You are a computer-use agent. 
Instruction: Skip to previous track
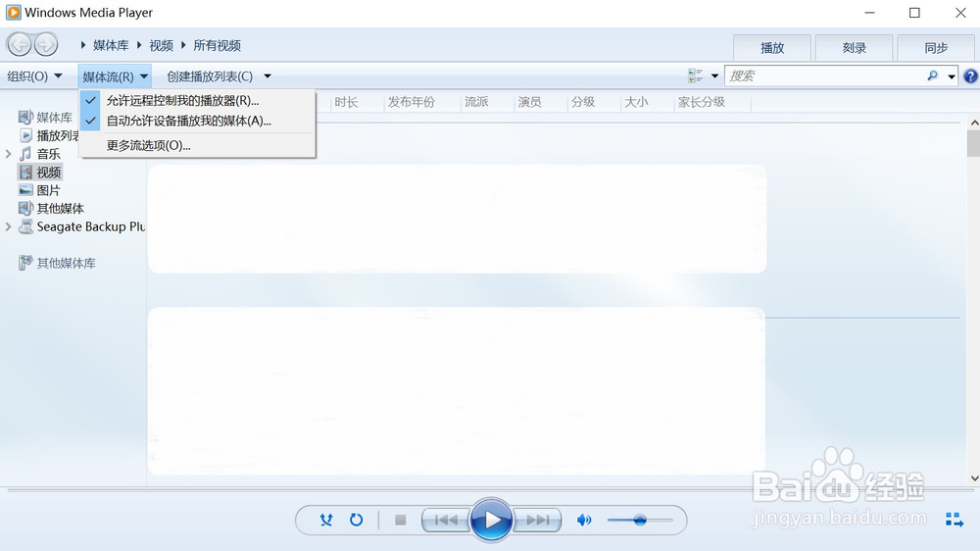446,520
